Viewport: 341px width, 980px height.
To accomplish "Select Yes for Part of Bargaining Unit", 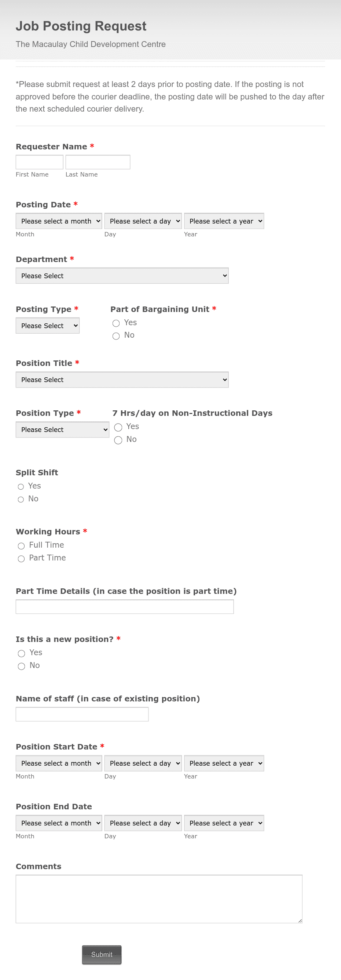I will tap(116, 323).
